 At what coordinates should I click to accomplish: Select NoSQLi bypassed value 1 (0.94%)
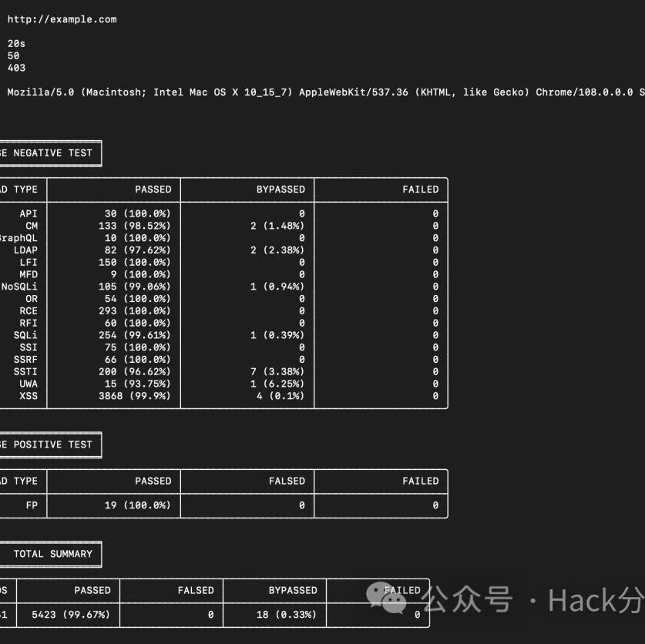pyautogui.click(x=277, y=287)
